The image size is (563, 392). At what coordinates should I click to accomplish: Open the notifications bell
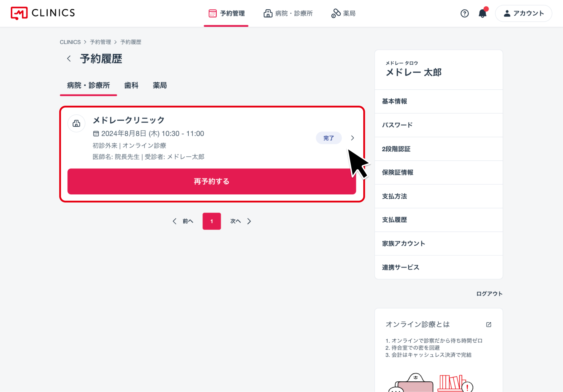tap(482, 13)
